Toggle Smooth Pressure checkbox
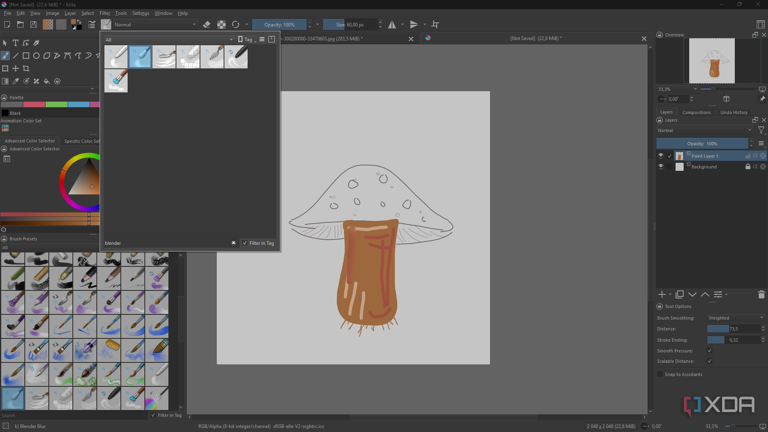This screenshot has height=432, width=768. (709, 351)
